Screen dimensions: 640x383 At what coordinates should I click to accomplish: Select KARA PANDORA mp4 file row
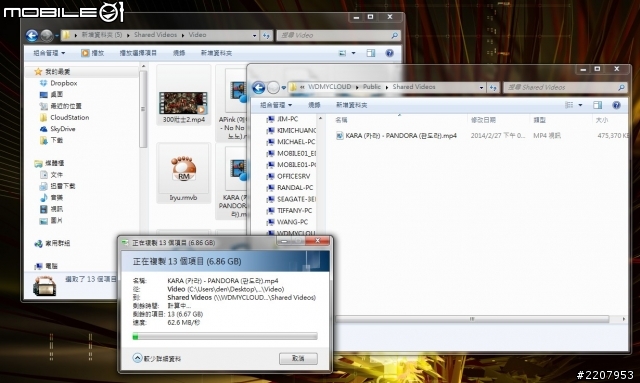[482, 136]
